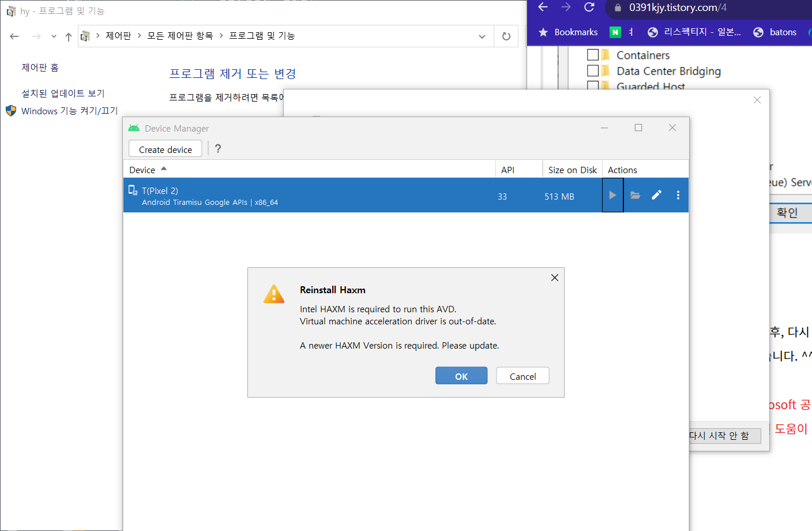Click the 확인 button
Screen dimensions: 812x531
[790, 213]
